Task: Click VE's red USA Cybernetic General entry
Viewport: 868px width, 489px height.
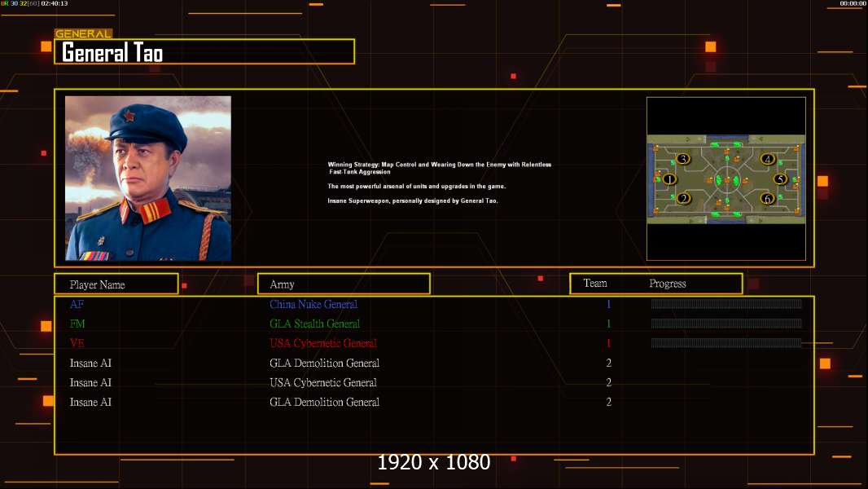Action: point(323,343)
